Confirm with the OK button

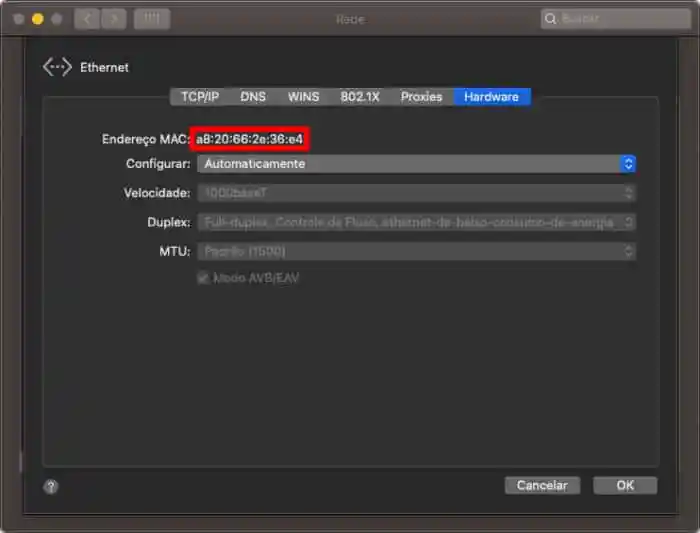(x=625, y=485)
